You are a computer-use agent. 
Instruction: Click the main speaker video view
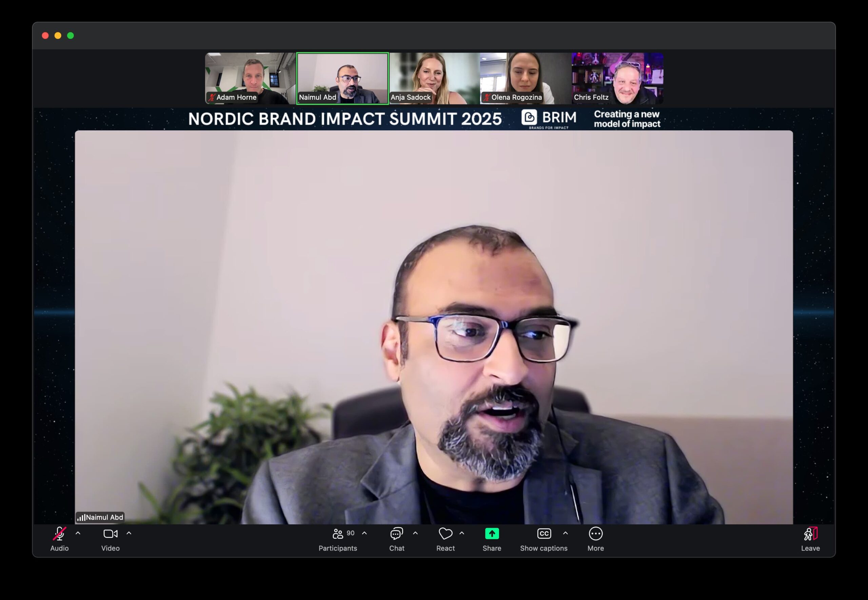434,327
